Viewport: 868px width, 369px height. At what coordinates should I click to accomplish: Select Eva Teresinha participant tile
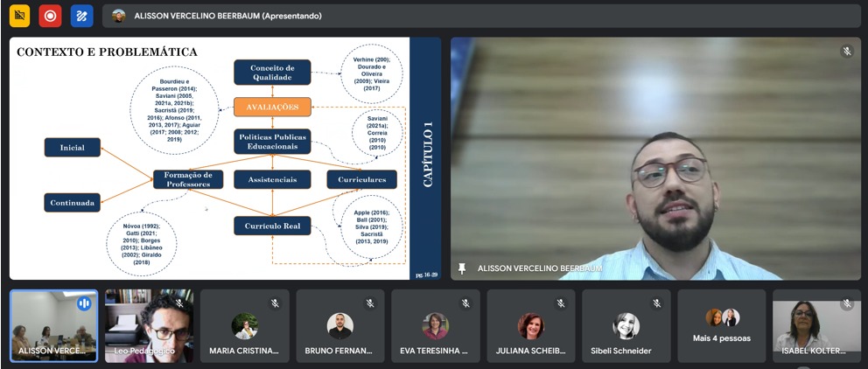tap(435, 326)
